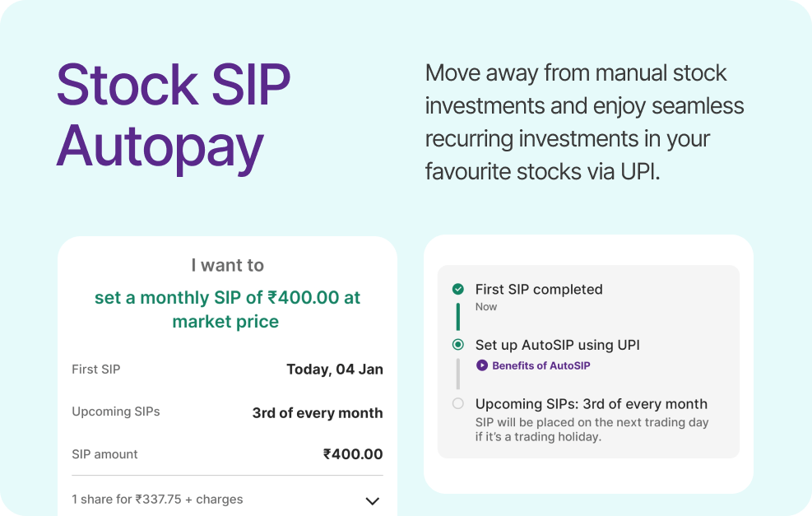This screenshot has height=516, width=812.
Task: Click the First SIP row label
Action: coord(96,370)
